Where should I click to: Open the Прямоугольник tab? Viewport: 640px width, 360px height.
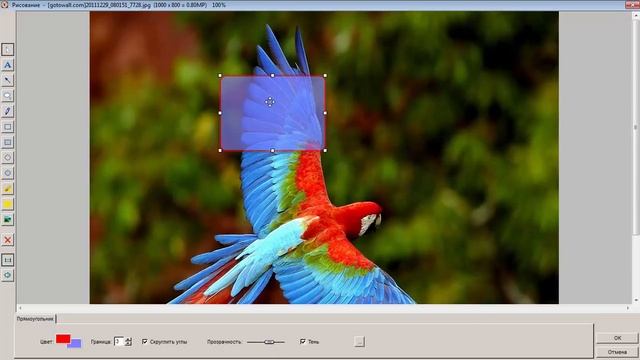35,319
